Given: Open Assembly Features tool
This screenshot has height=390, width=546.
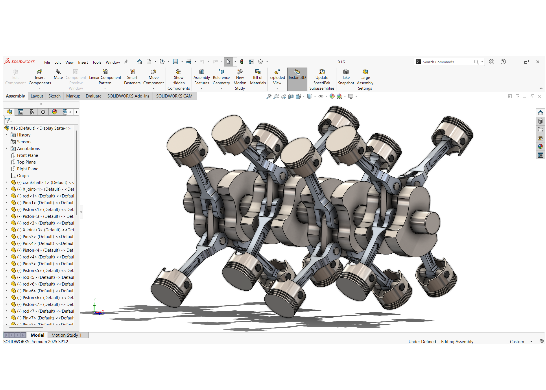Looking at the screenshot, I should [x=201, y=77].
